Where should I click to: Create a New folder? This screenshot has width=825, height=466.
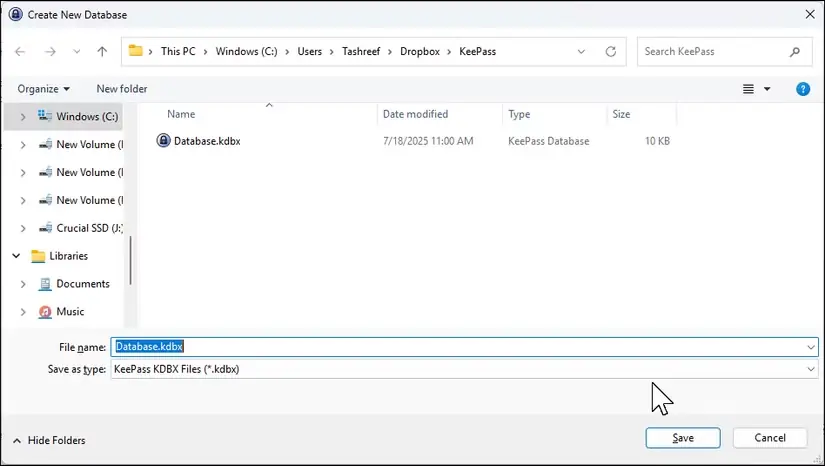click(x=122, y=89)
